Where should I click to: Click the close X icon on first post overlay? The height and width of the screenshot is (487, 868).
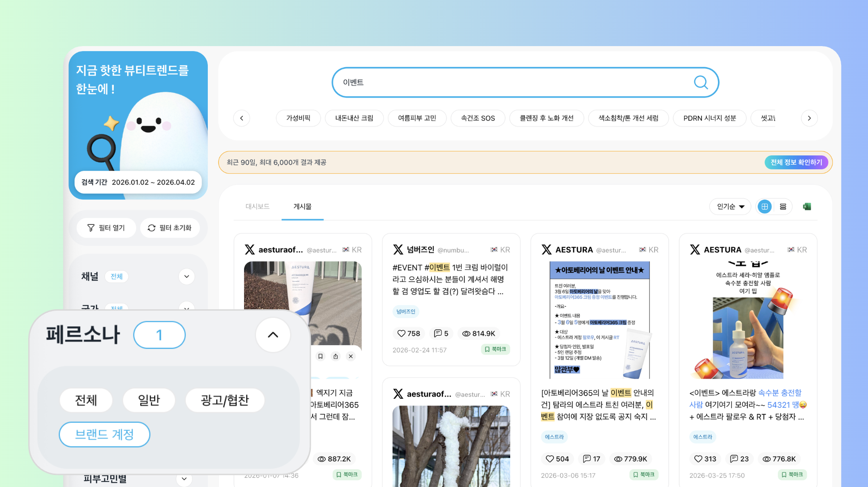[x=351, y=356]
